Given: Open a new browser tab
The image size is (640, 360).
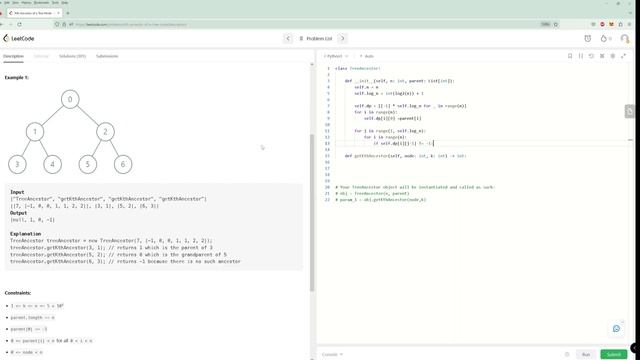Looking at the screenshot, I should tap(68, 13).
